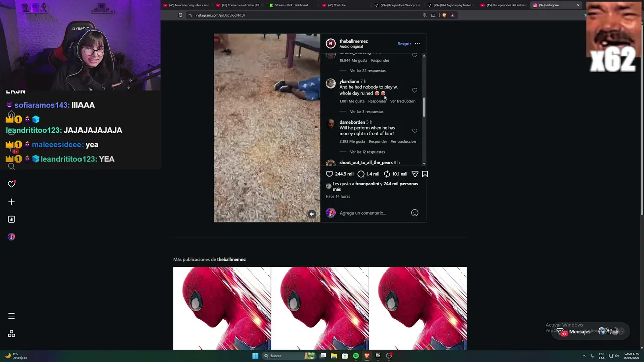Like ykardiann's comment

(x=415, y=90)
